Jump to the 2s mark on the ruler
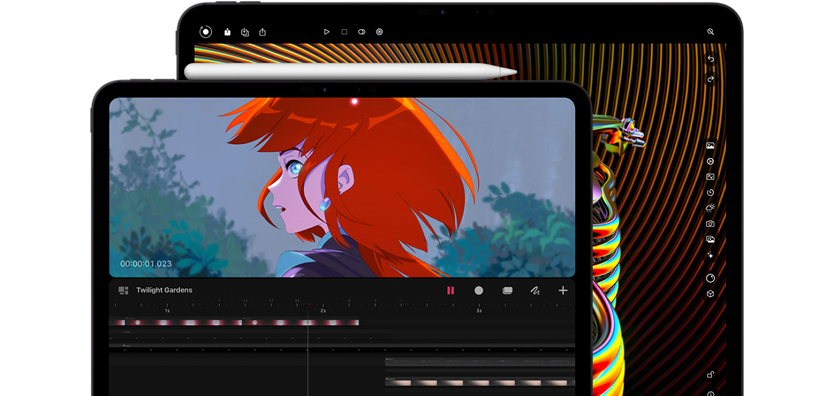Viewport: 834px width, 396px height. coord(323,310)
